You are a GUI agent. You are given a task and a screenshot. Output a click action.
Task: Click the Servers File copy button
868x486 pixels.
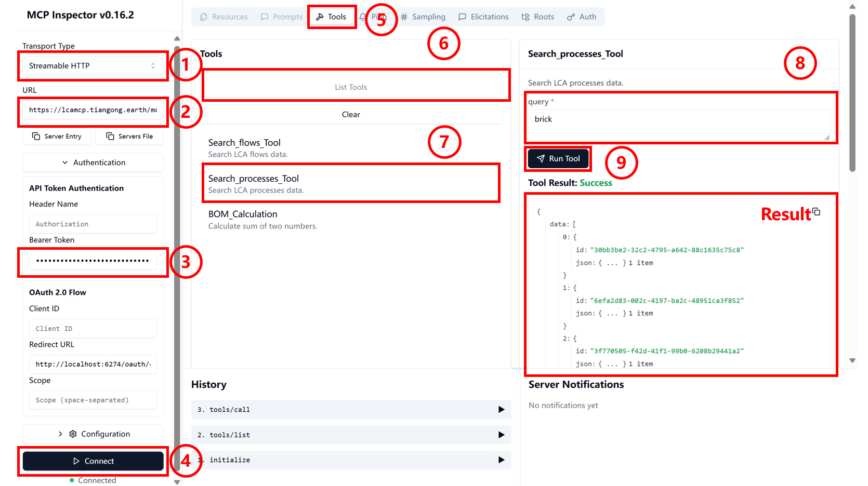click(129, 137)
